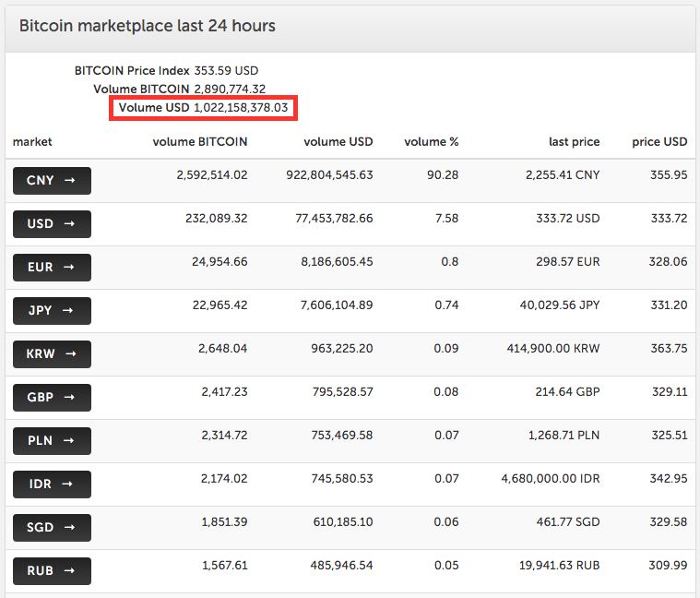Select the IDR market button
The height and width of the screenshot is (598, 700).
point(52,484)
